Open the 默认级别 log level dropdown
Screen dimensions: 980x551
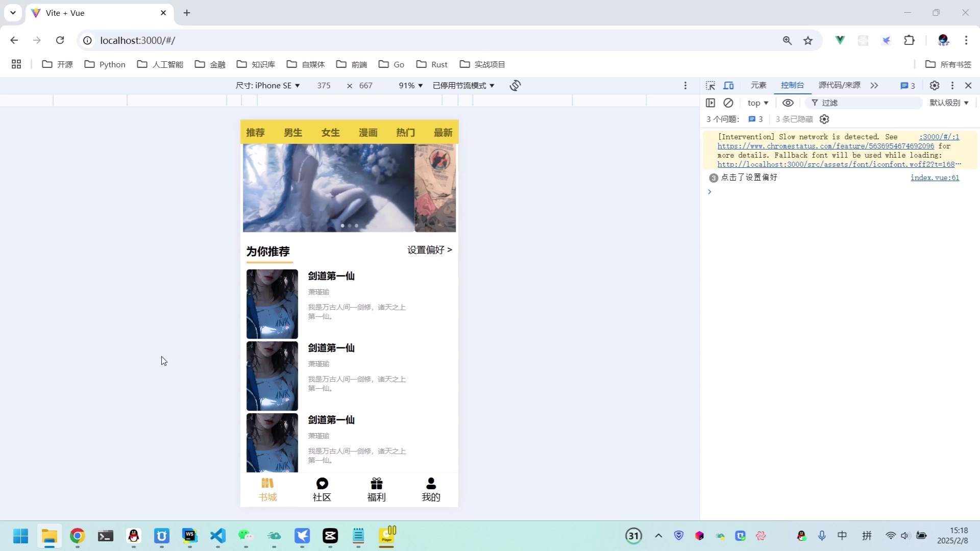coord(947,103)
